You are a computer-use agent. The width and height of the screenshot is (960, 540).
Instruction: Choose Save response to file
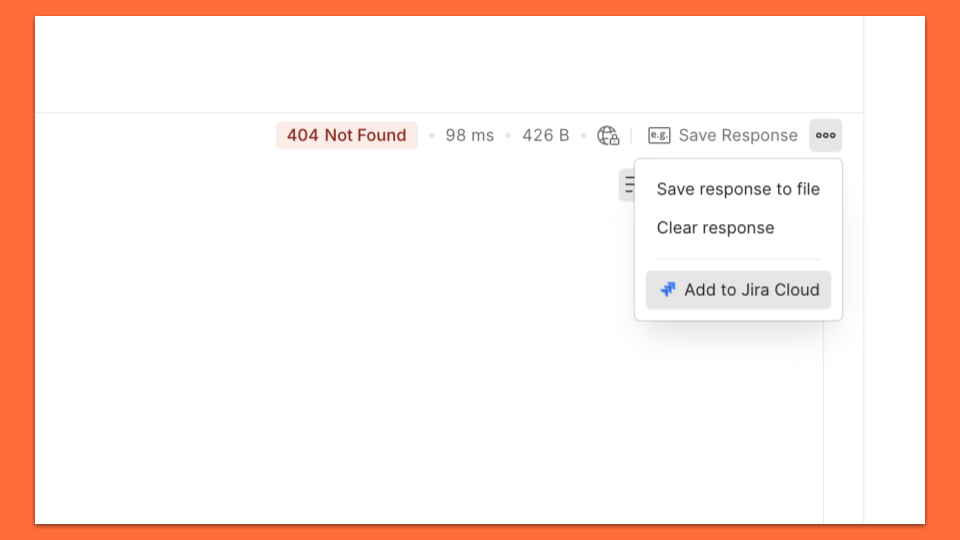[738, 189]
